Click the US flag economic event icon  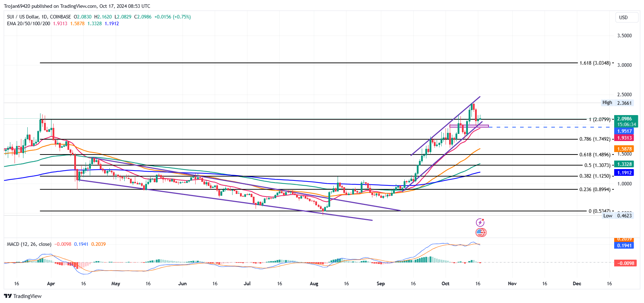(x=480, y=233)
